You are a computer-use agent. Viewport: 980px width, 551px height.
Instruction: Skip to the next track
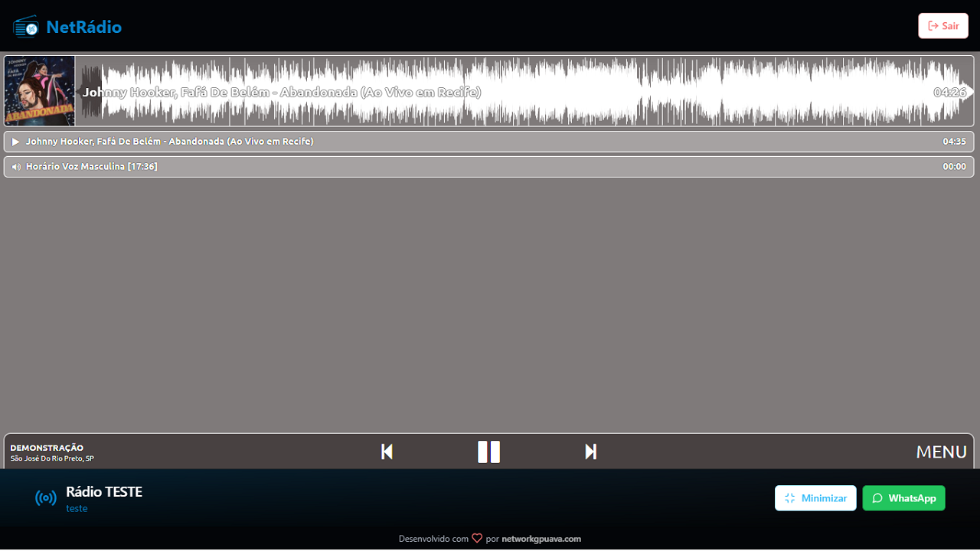pos(590,452)
